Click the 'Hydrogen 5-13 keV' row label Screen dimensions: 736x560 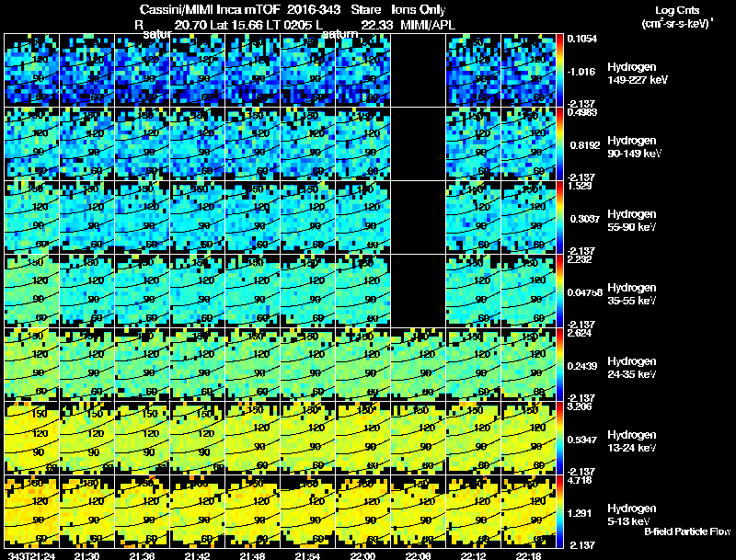coord(632,515)
